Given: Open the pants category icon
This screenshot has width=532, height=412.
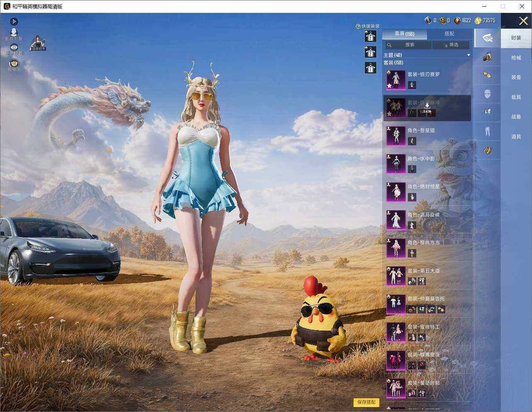Looking at the screenshot, I should point(488,131).
